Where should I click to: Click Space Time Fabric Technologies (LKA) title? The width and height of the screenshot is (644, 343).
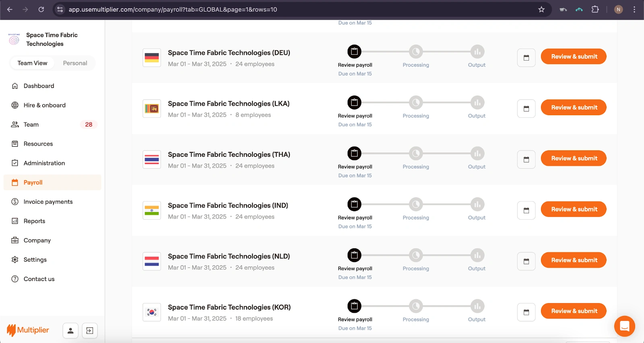click(x=229, y=104)
